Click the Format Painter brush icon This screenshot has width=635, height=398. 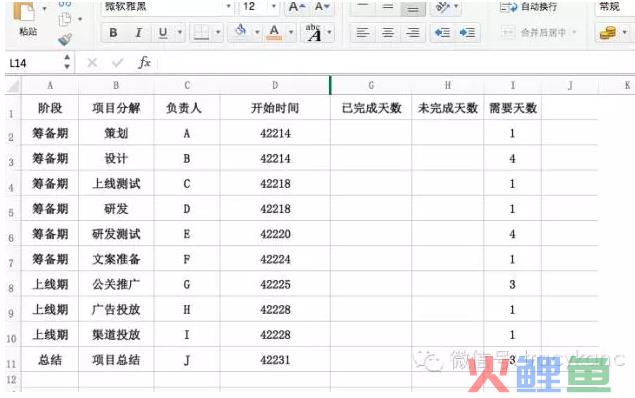(65, 39)
